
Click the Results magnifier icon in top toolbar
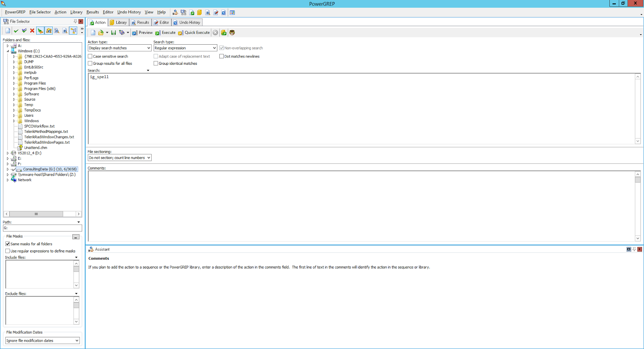pyautogui.click(x=208, y=12)
